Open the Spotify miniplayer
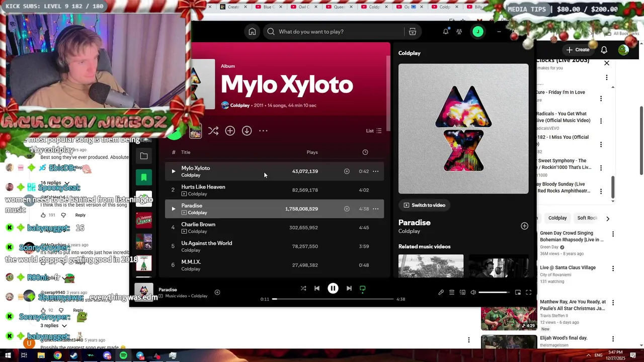The image size is (644, 362). (x=518, y=293)
